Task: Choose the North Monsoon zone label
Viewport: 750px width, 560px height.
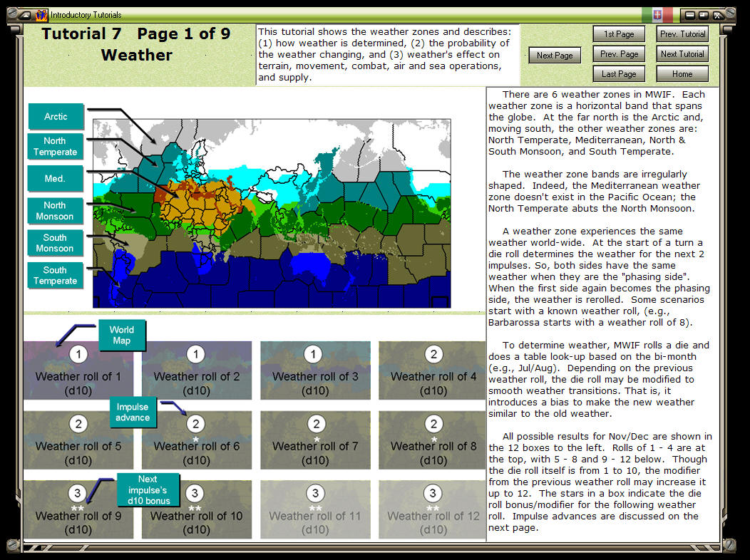Action: pyautogui.click(x=55, y=211)
